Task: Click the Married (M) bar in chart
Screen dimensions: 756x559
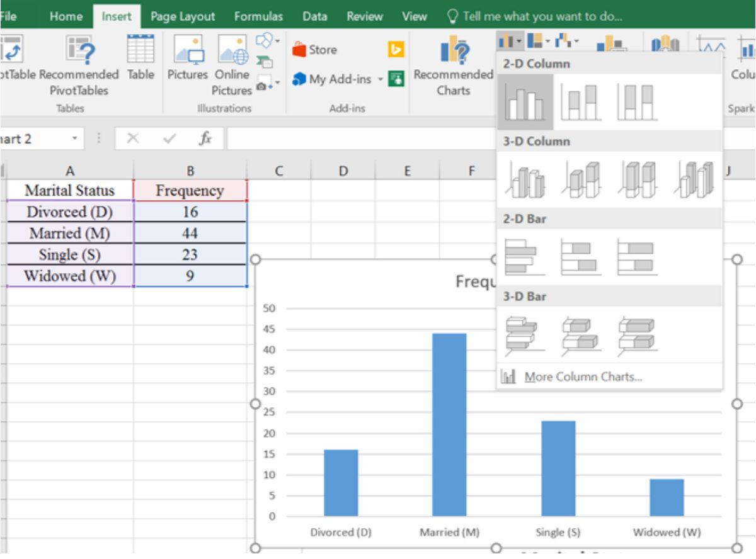Action: pos(449,425)
